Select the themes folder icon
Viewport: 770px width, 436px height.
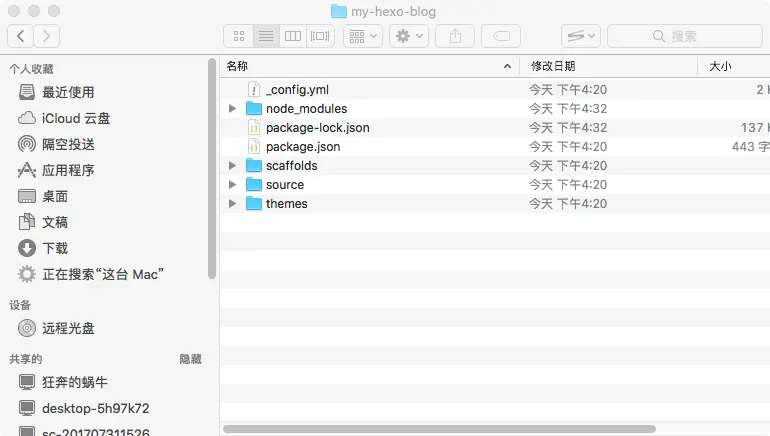pos(254,203)
